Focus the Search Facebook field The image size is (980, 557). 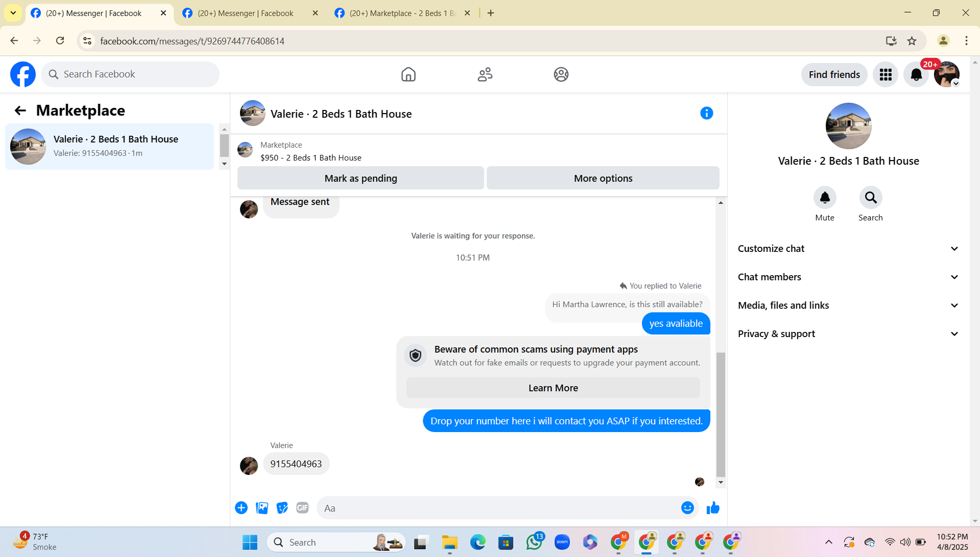(130, 74)
